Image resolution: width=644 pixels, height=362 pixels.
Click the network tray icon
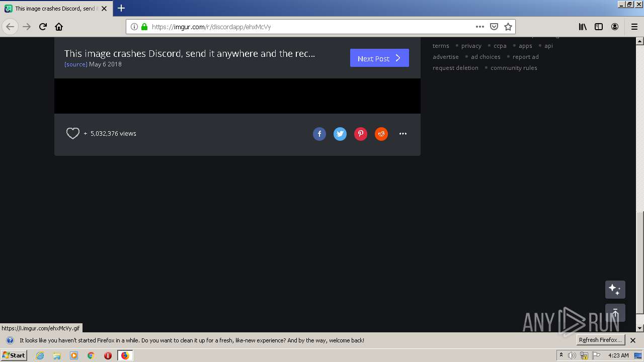584,355
